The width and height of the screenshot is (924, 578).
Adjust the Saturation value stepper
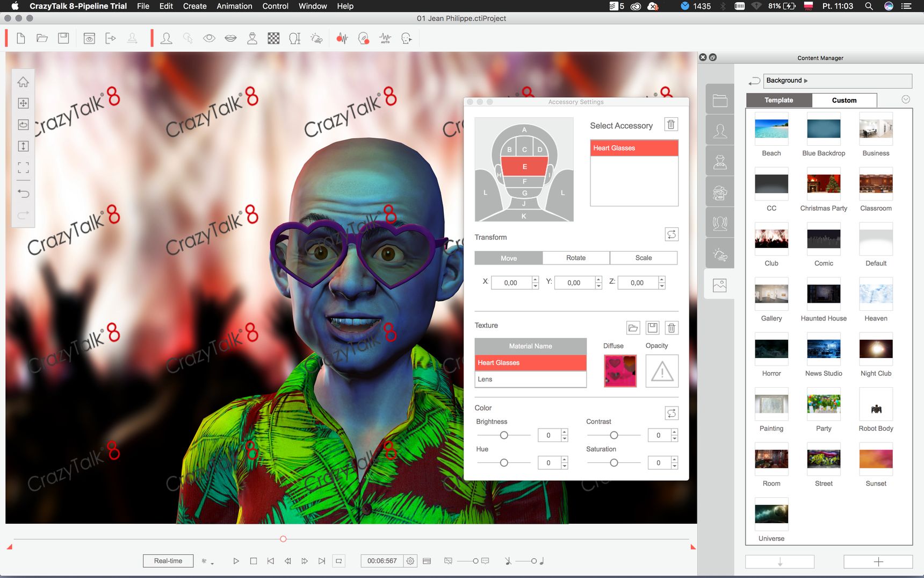click(x=675, y=463)
